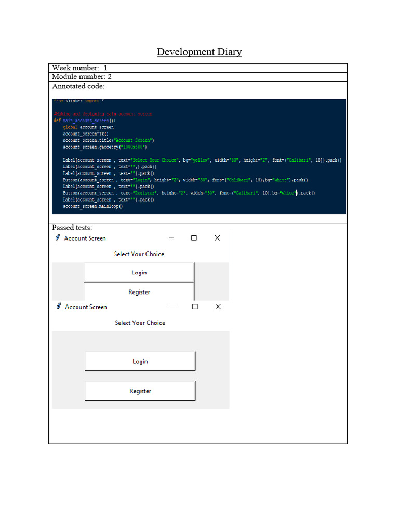
Task: Click the Button code line with text="Login"
Action: (x=185, y=180)
